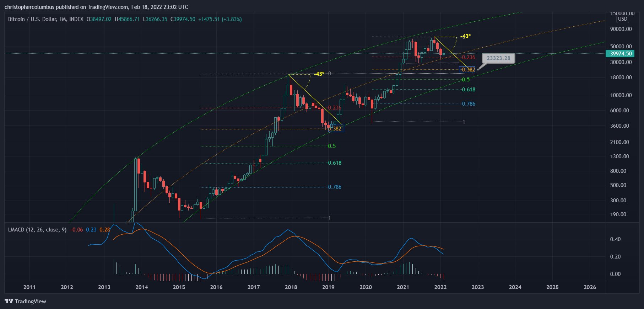Select the 23323.28 callout bubble
Screen dimensions: 644x309
coord(498,58)
